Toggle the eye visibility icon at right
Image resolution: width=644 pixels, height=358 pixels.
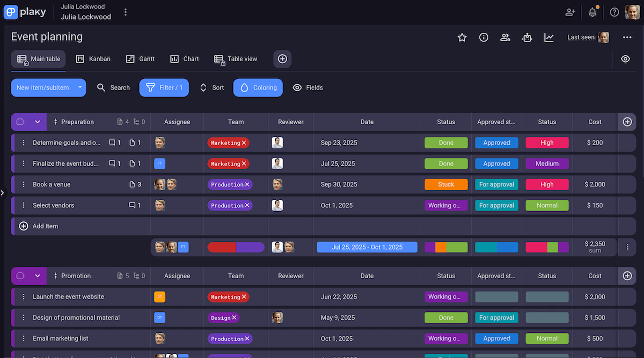pos(625,59)
